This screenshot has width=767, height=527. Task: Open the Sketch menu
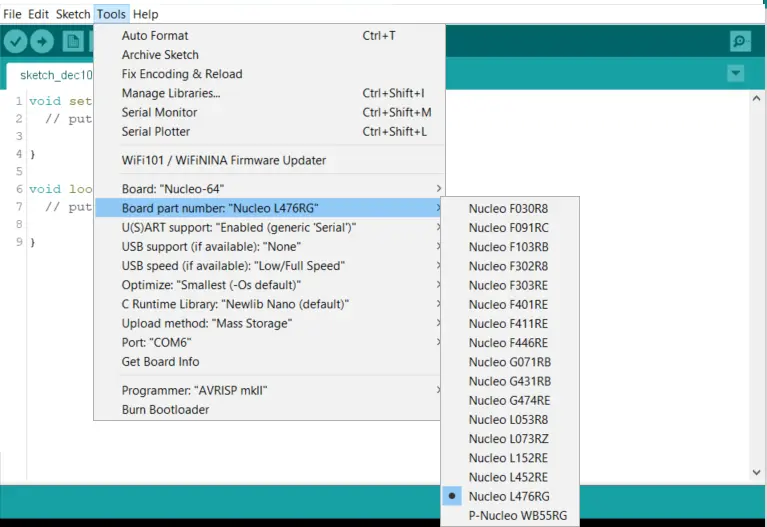coord(72,14)
